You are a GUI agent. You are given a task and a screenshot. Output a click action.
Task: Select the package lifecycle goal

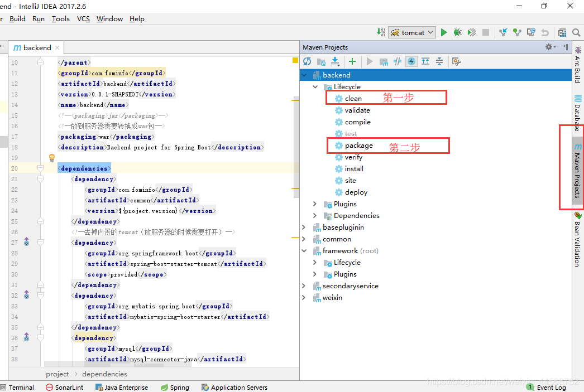click(x=358, y=146)
